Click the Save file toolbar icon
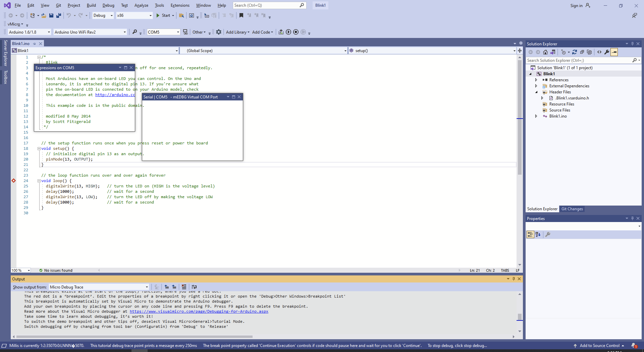Screen dimensions: 644x352 pos(51,15)
